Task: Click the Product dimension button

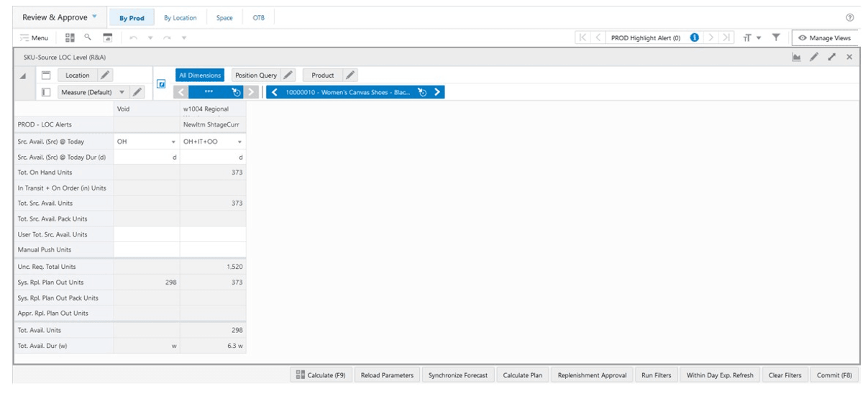Action: (323, 75)
